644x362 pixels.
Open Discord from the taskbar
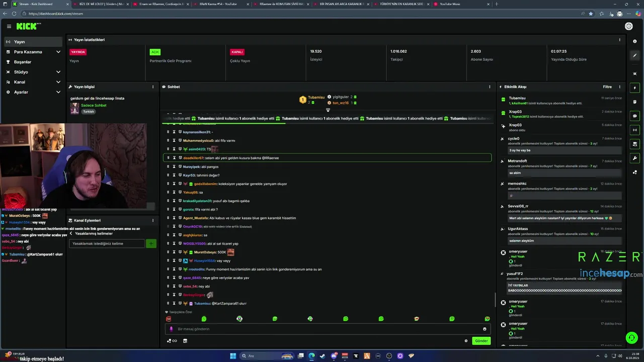[334, 356]
